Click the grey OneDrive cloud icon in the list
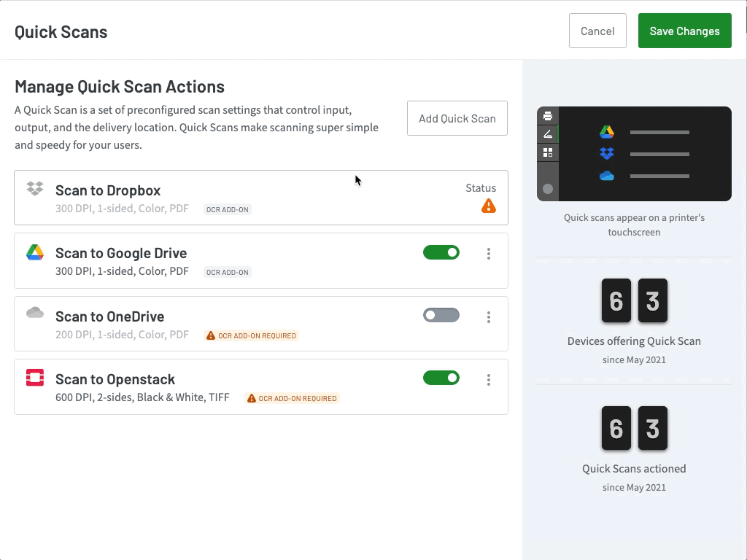The height and width of the screenshot is (560, 747). pos(35,313)
